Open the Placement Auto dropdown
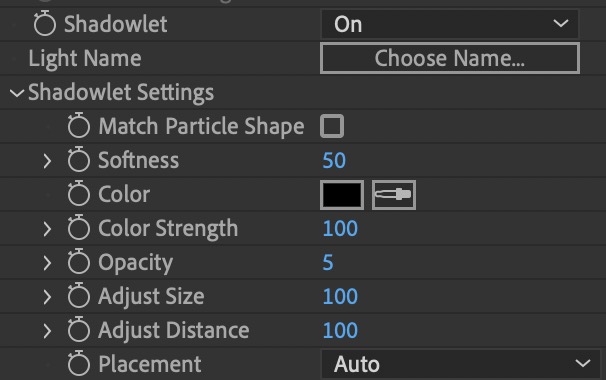606x380 pixels. coord(461,364)
